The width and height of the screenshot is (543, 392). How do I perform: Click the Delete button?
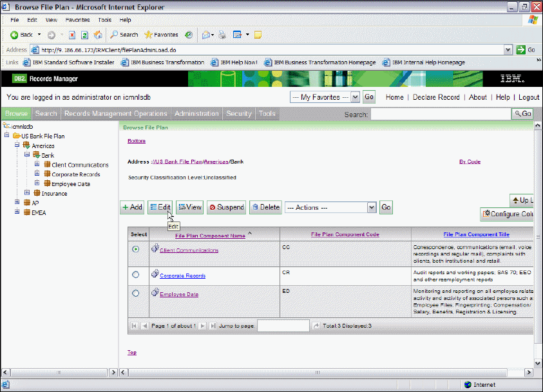pos(265,207)
